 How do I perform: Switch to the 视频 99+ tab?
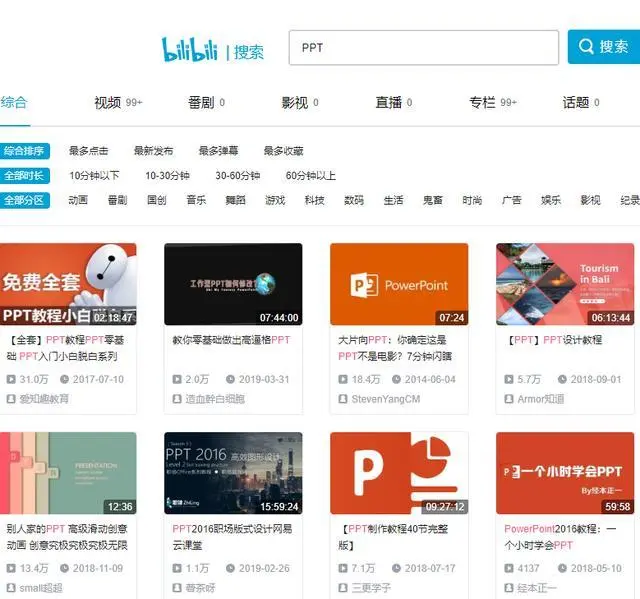[118, 102]
